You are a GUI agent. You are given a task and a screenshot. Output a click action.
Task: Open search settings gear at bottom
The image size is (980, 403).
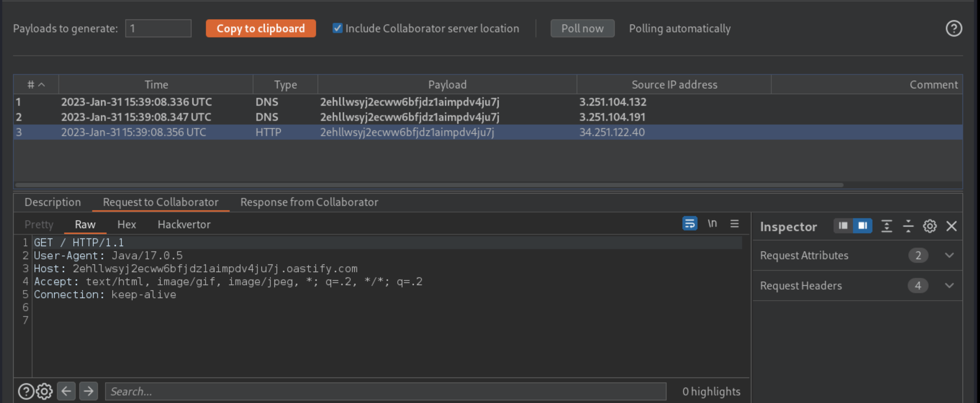(x=45, y=391)
